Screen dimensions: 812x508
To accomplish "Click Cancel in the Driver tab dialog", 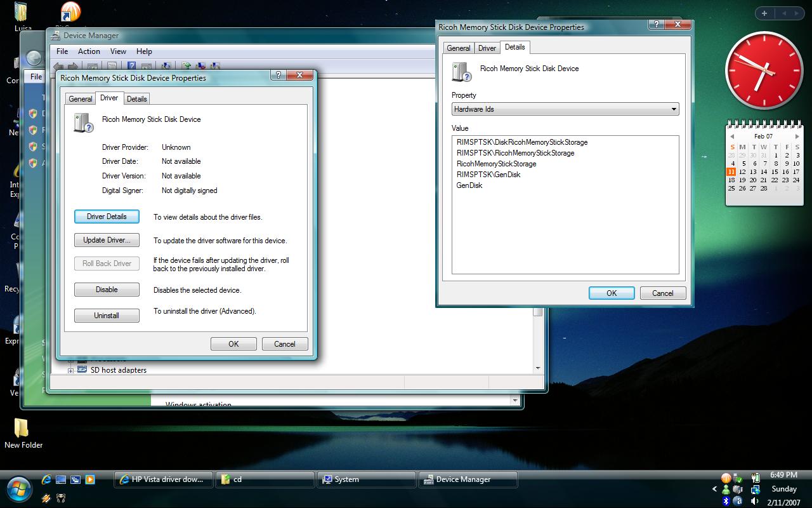I will coord(285,344).
